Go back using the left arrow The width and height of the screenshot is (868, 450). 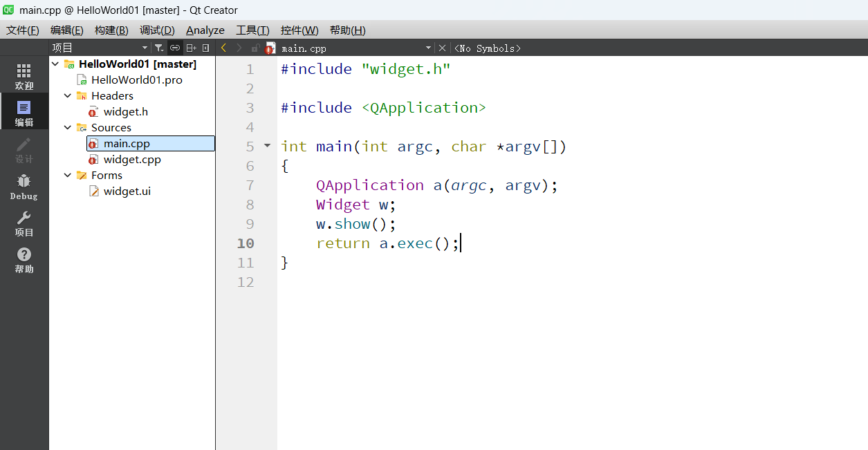click(223, 48)
